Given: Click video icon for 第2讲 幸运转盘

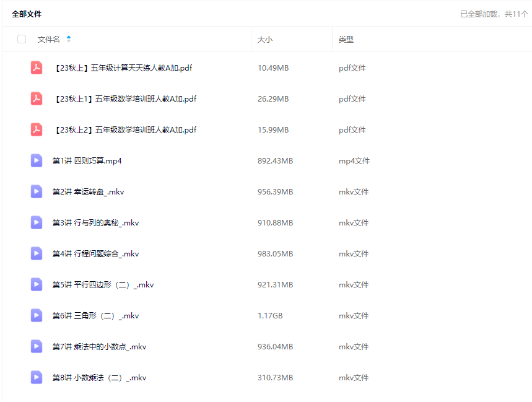Looking at the screenshot, I should (37, 192).
